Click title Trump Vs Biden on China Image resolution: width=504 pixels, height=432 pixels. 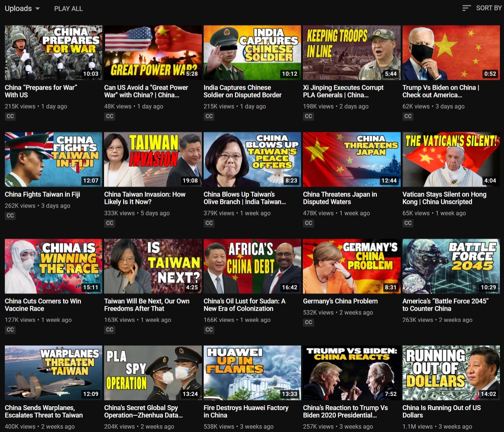pyautogui.click(x=441, y=91)
